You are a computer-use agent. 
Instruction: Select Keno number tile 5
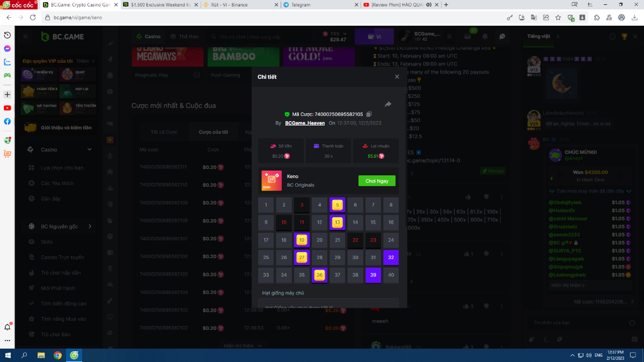337,204
